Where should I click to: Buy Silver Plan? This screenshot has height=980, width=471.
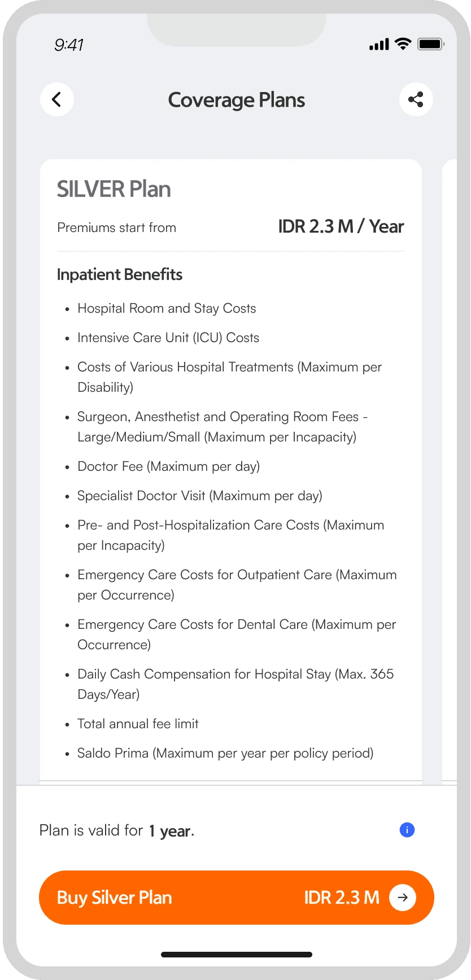tap(237, 898)
